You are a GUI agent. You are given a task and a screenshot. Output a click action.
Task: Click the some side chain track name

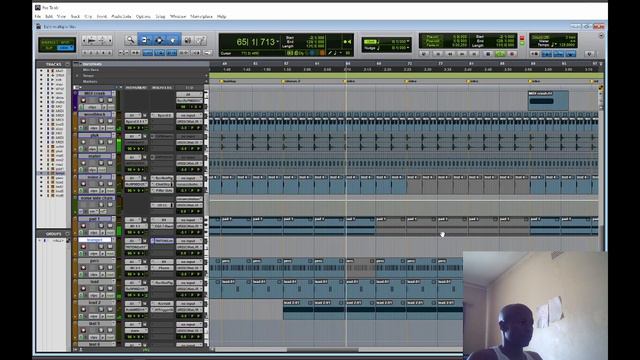(96, 198)
